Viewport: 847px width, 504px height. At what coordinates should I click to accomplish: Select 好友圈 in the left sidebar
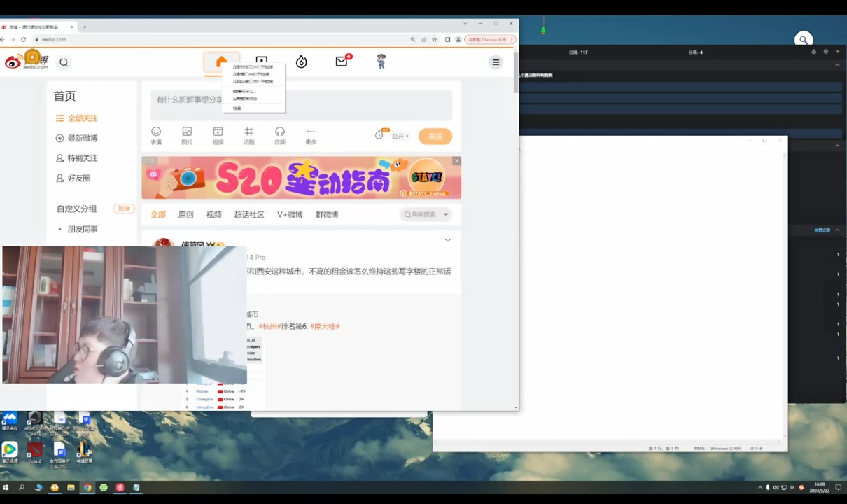coord(73,178)
